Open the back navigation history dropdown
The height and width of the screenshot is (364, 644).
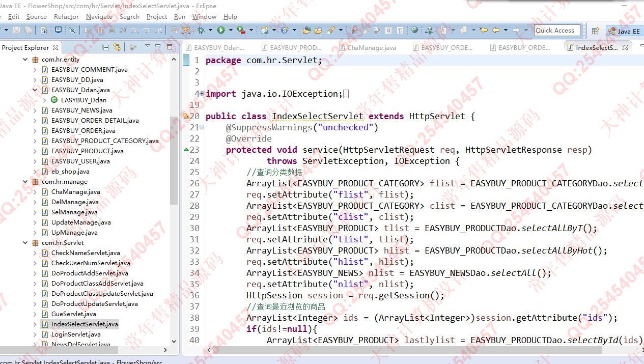pyautogui.click(x=506, y=30)
